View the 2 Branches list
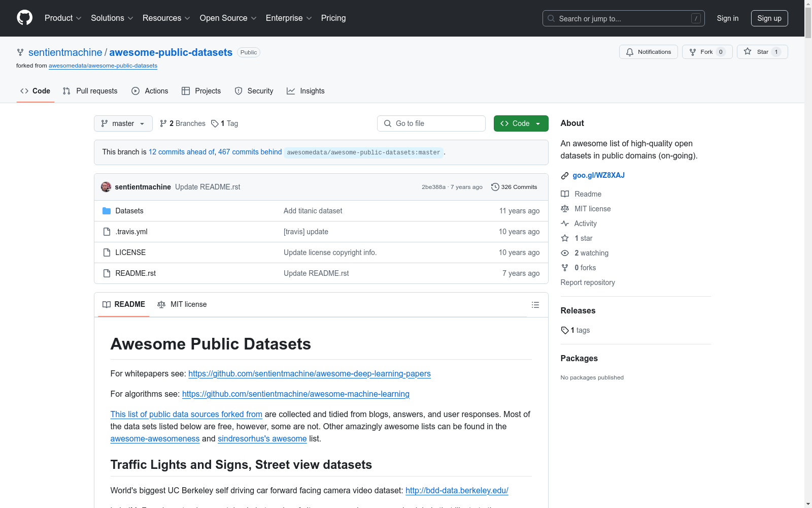 [x=183, y=123]
